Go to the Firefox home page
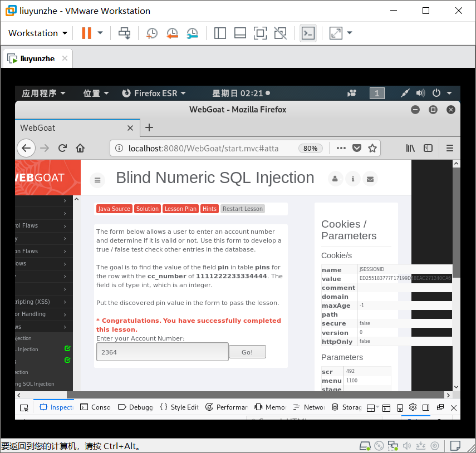The image size is (476, 453). click(x=80, y=148)
